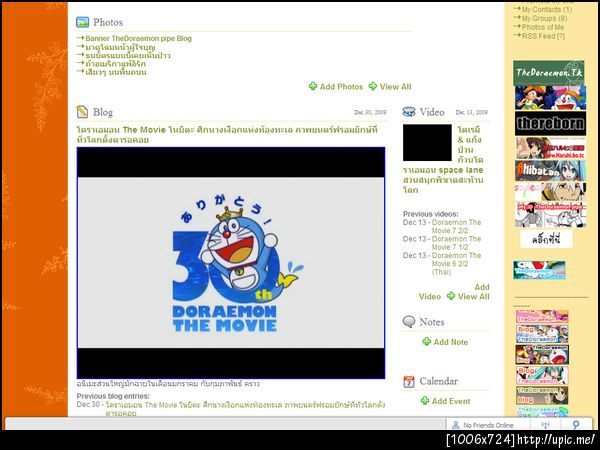Open My Contacts (1) in sidebar

pos(547,10)
